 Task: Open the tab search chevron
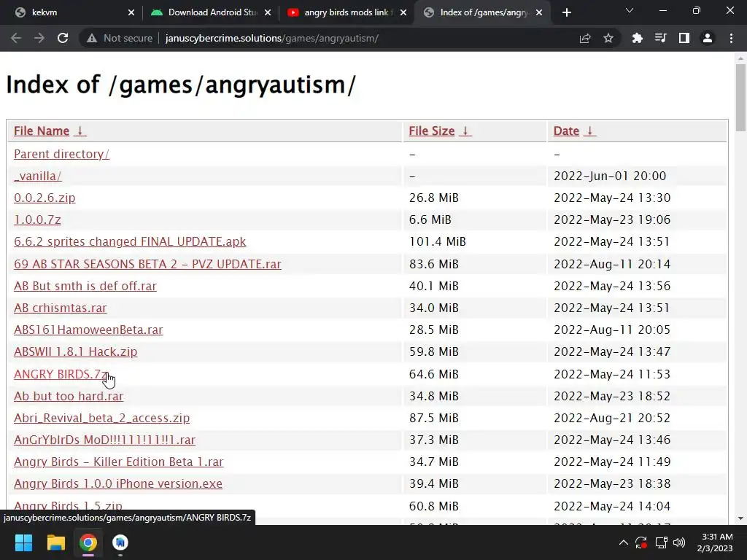point(630,10)
